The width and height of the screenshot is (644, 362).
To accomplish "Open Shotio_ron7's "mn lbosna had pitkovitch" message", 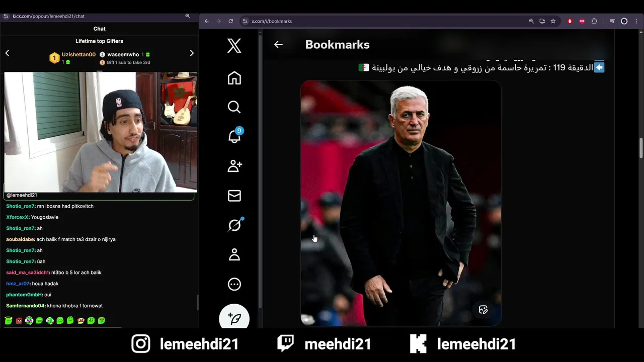I will tap(50, 206).
